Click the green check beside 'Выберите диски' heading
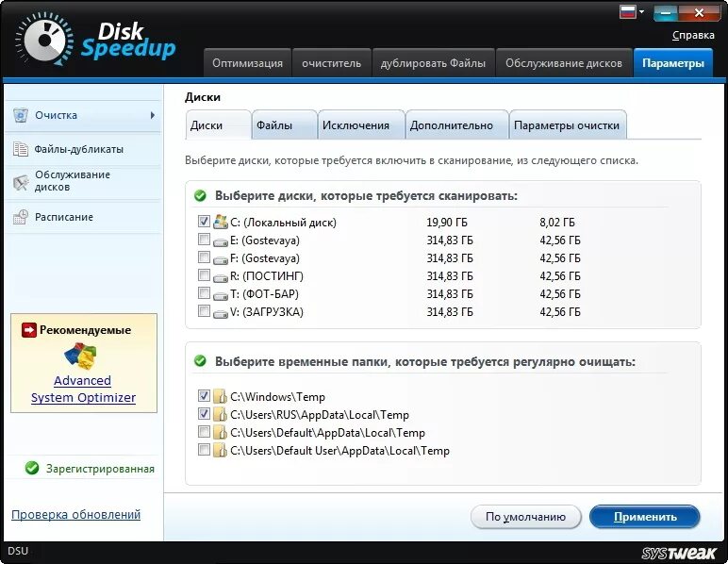Screen dimensions: 728x564 click(200, 195)
